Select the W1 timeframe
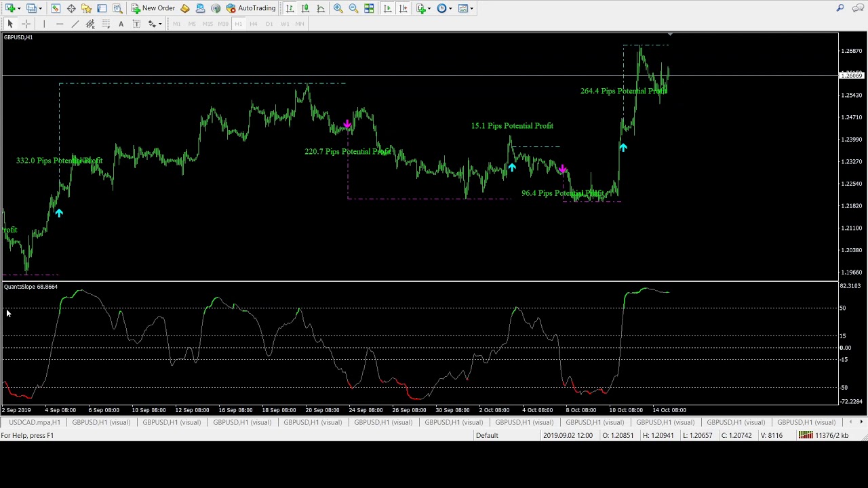Viewport: 868px width, 488px height. tap(285, 24)
